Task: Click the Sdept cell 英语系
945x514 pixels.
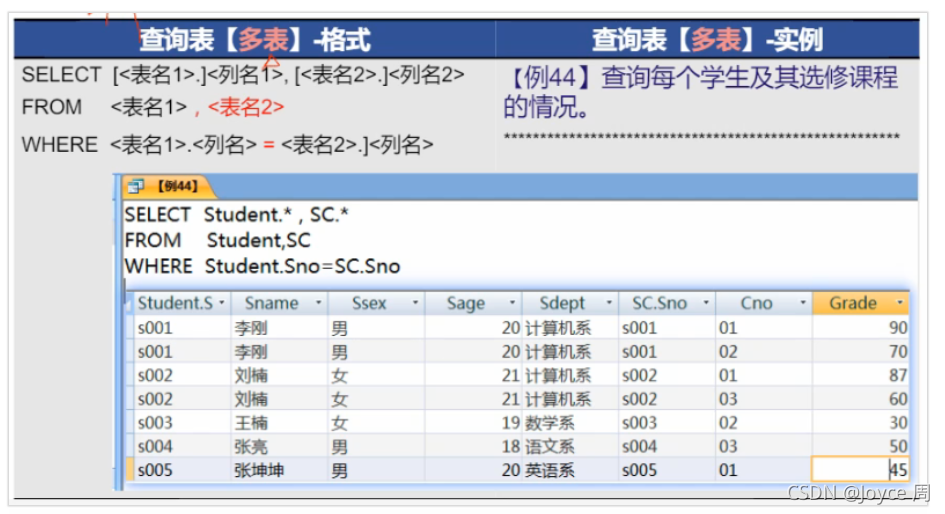Action: (570, 470)
